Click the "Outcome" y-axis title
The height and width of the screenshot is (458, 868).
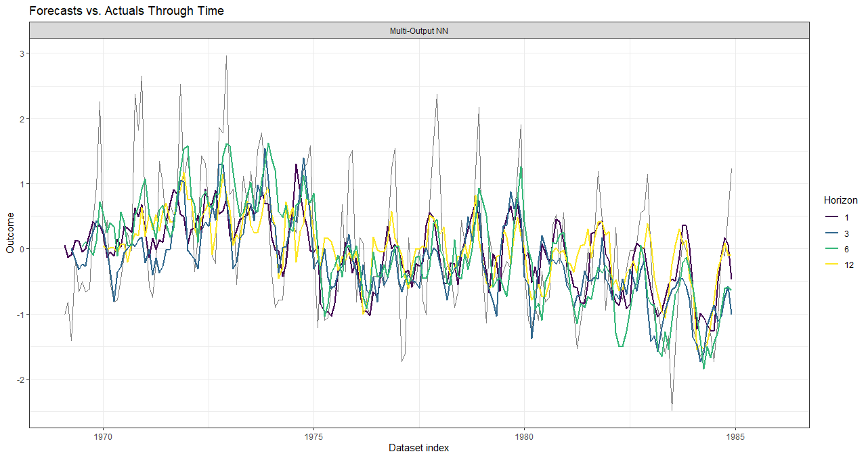9,233
